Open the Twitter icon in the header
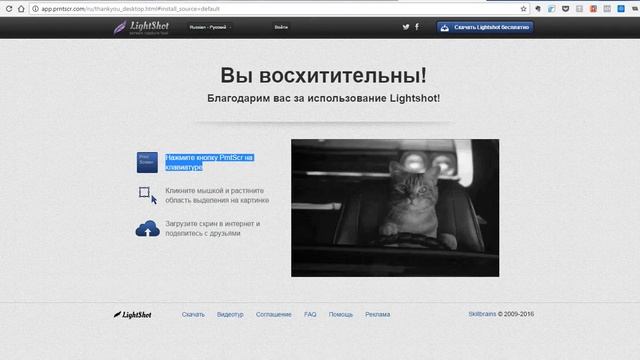Viewport: 640px width, 360px height. click(x=406, y=27)
